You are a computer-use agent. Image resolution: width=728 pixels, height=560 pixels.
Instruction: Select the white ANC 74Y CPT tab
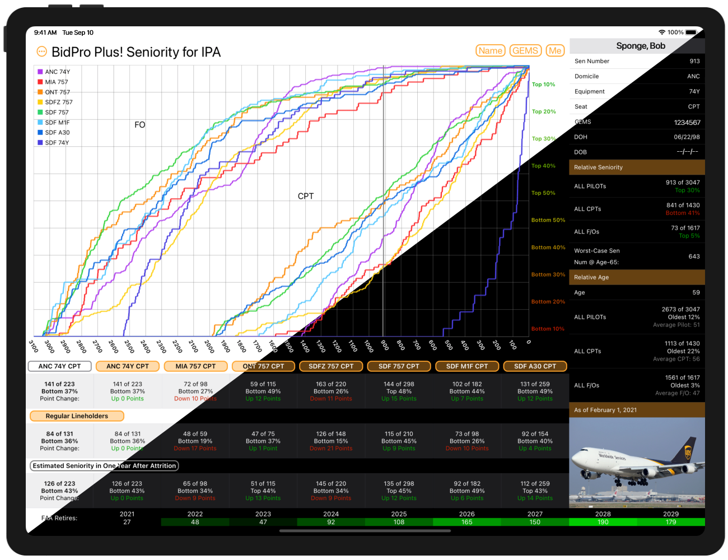(x=59, y=366)
